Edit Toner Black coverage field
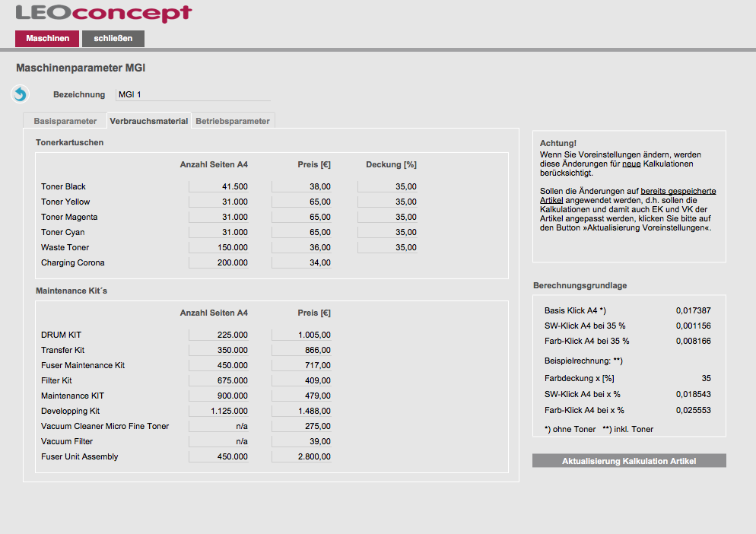This screenshot has width=756, height=534. [x=387, y=186]
